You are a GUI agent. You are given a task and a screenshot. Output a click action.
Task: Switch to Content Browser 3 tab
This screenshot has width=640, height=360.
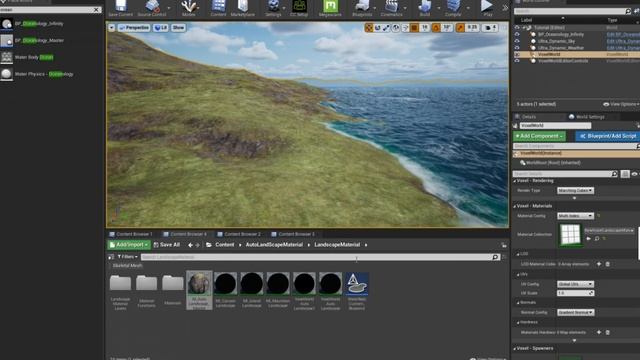(x=293, y=234)
